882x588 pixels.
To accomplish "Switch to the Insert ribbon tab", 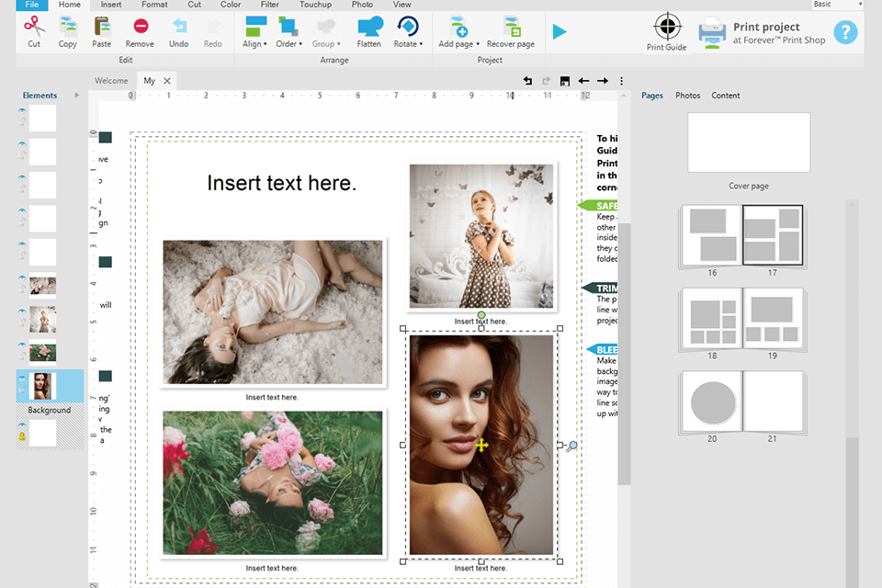I will coord(111,5).
